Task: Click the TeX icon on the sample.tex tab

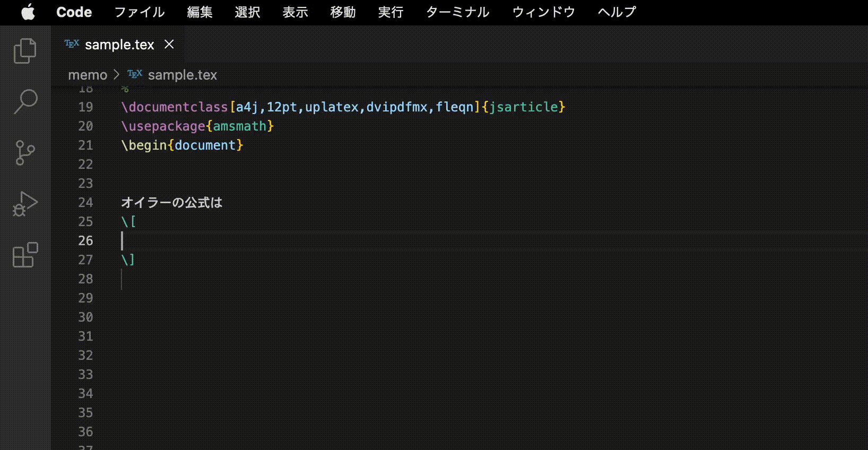Action: point(72,44)
